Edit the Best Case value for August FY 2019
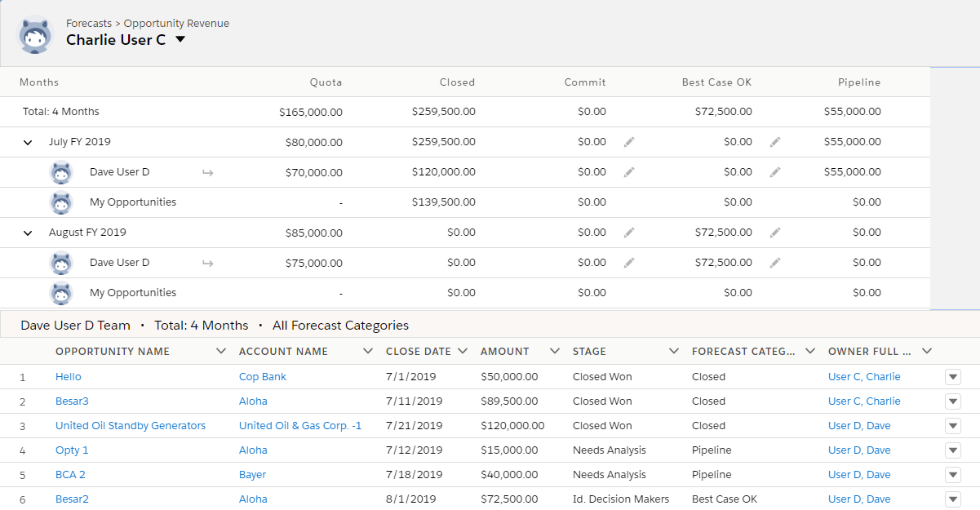The height and width of the screenshot is (510, 980). 774,232
